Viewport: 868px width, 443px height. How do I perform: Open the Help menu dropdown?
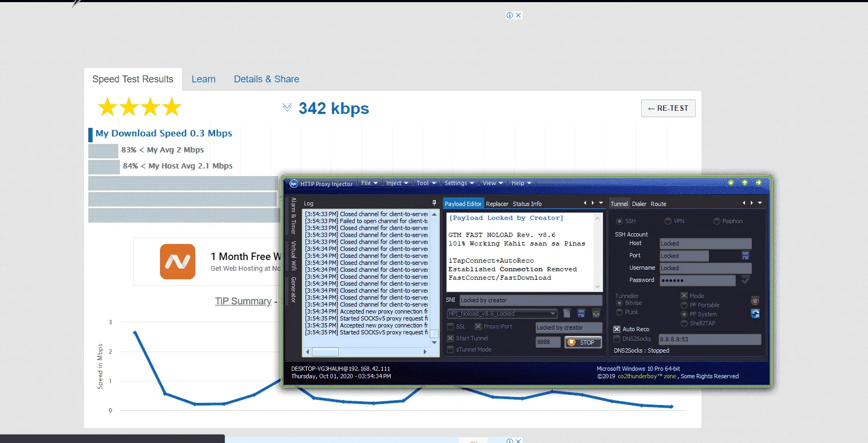pos(521,183)
